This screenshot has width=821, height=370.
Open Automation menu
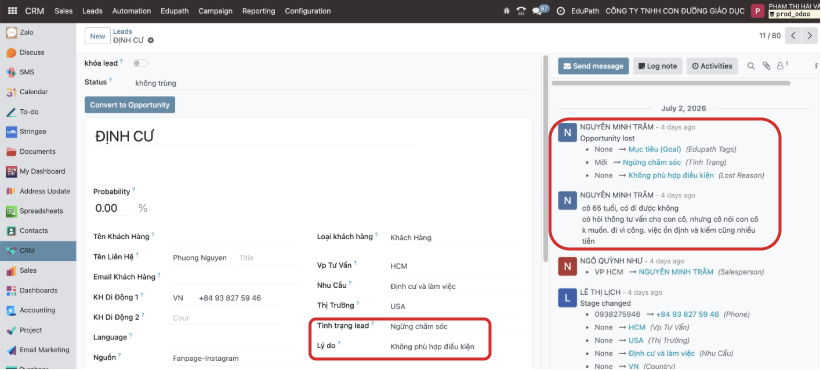pyautogui.click(x=131, y=11)
